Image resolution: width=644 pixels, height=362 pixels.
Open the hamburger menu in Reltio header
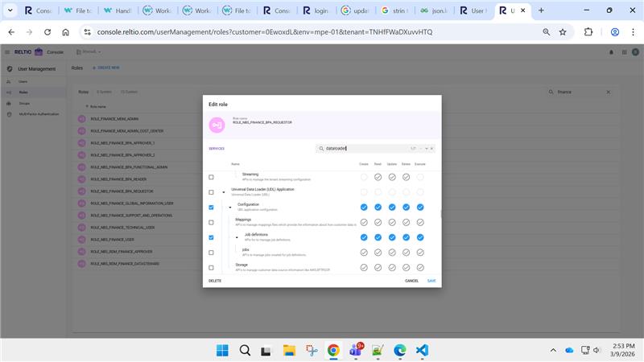(7, 52)
